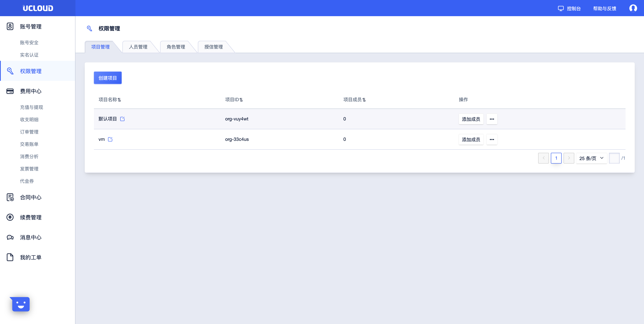644x324 pixels.
Task: Open more options for 默认项目 row
Action: point(492,119)
